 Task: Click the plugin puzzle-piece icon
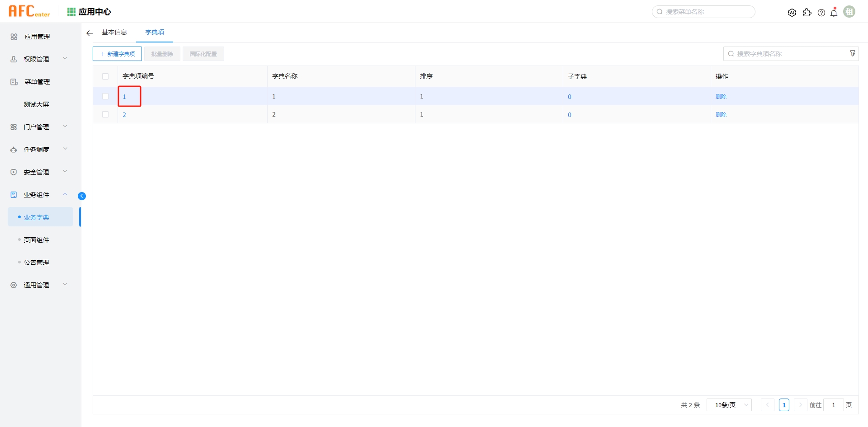(x=807, y=12)
